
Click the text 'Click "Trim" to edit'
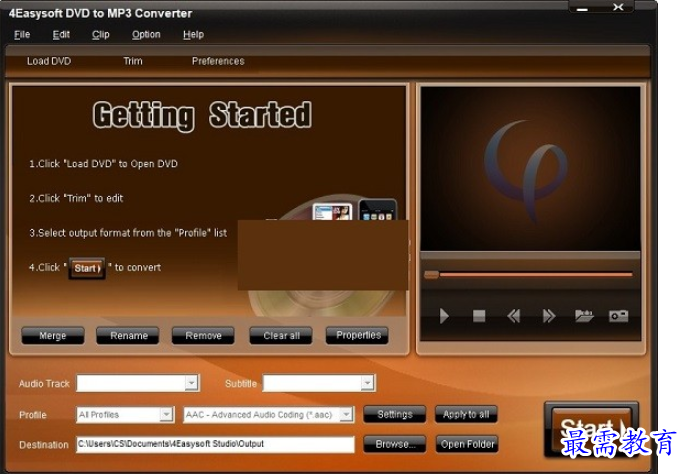pos(81,198)
